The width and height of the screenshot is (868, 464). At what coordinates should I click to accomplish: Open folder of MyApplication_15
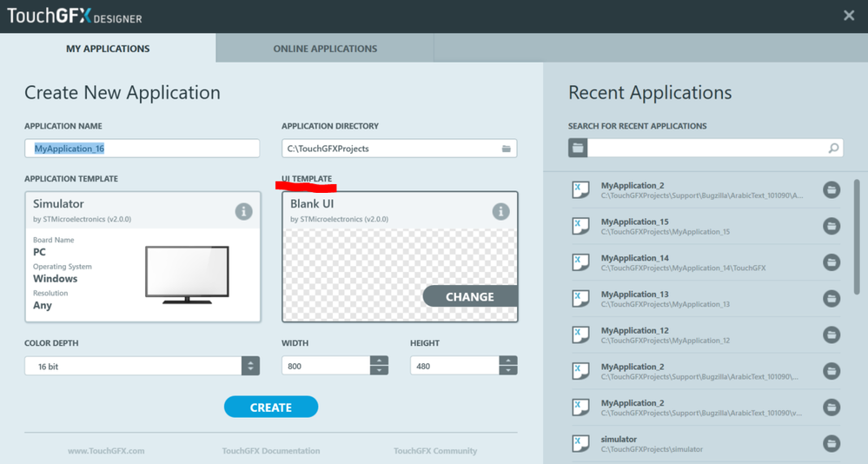click(831, 226)
